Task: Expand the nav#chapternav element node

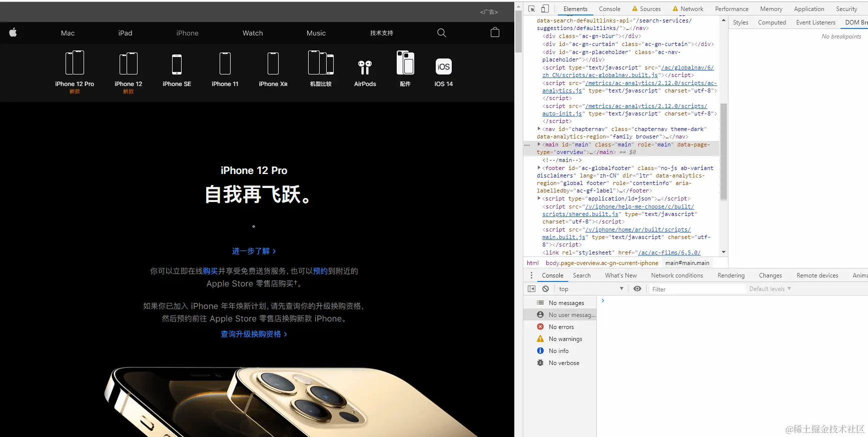Action: coord(539,129)
